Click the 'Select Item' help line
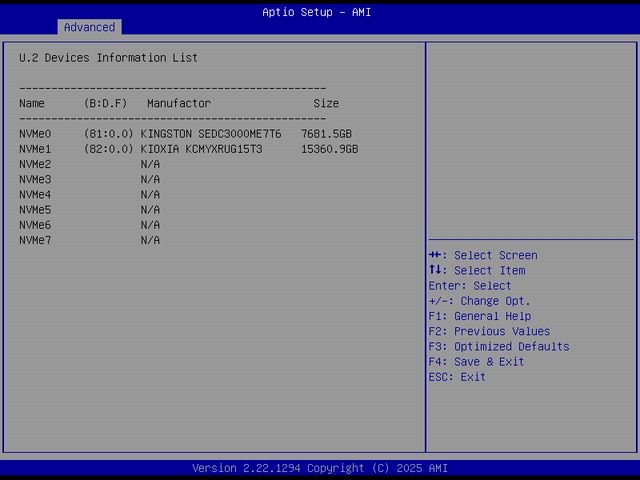 click(477, 271)
